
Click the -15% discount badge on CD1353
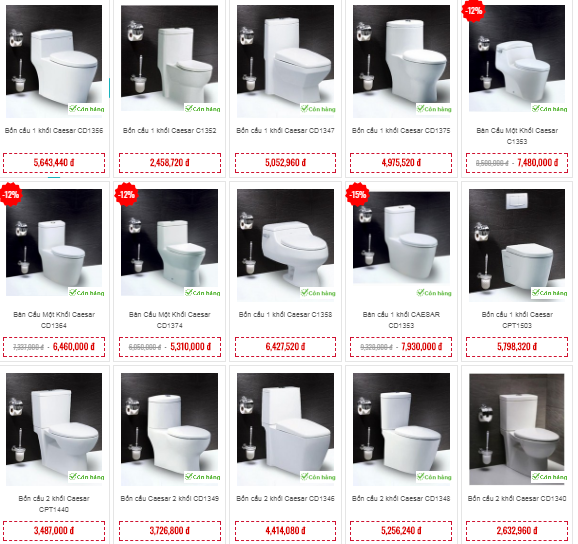click(x=357, y=194)
